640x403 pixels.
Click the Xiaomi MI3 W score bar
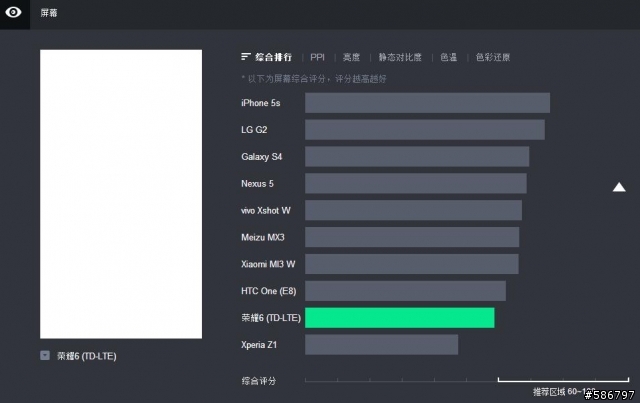click(412, 264)
